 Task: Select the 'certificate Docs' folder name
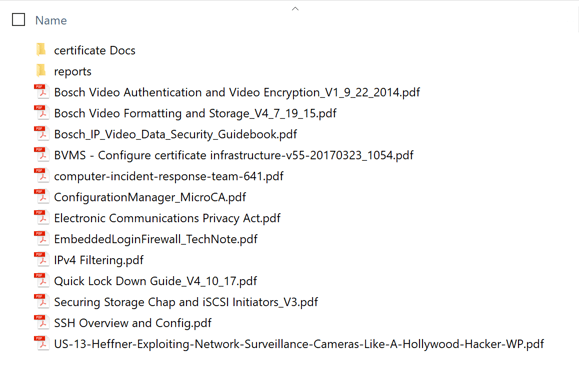pos(95,50)
